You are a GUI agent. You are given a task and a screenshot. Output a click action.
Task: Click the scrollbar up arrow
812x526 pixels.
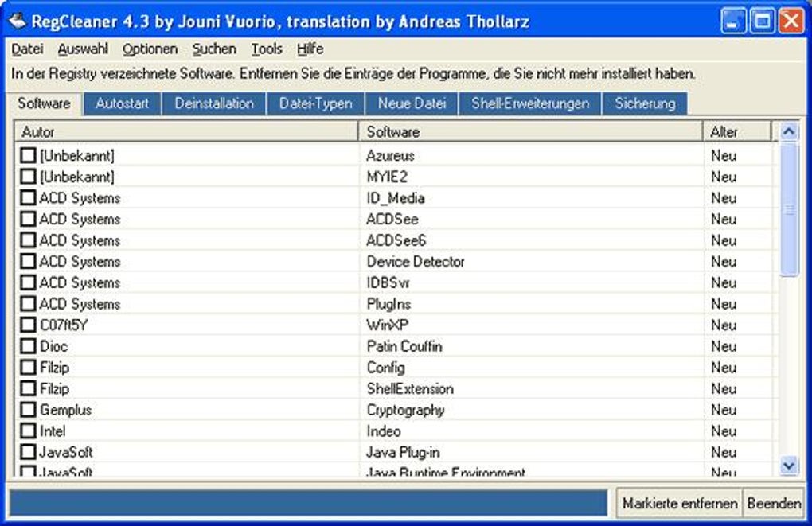click(x=789, y=131)
